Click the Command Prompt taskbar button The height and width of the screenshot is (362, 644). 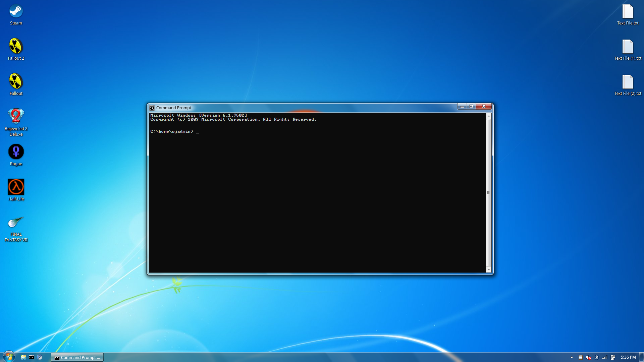tap(77, 357)
